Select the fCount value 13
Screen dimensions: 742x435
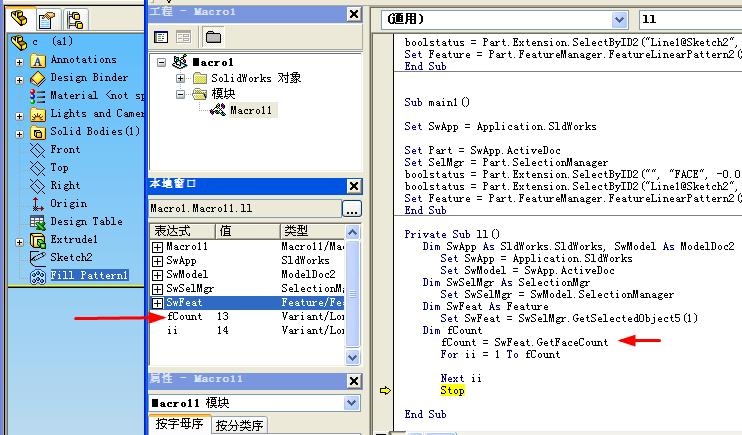coord(223,316)
